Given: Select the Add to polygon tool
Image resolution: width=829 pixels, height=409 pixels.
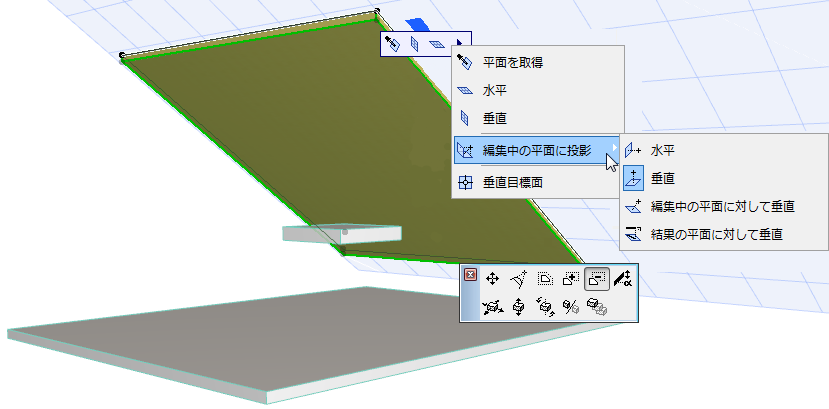Looking at the screenshot, I should (x=571, y=278).
